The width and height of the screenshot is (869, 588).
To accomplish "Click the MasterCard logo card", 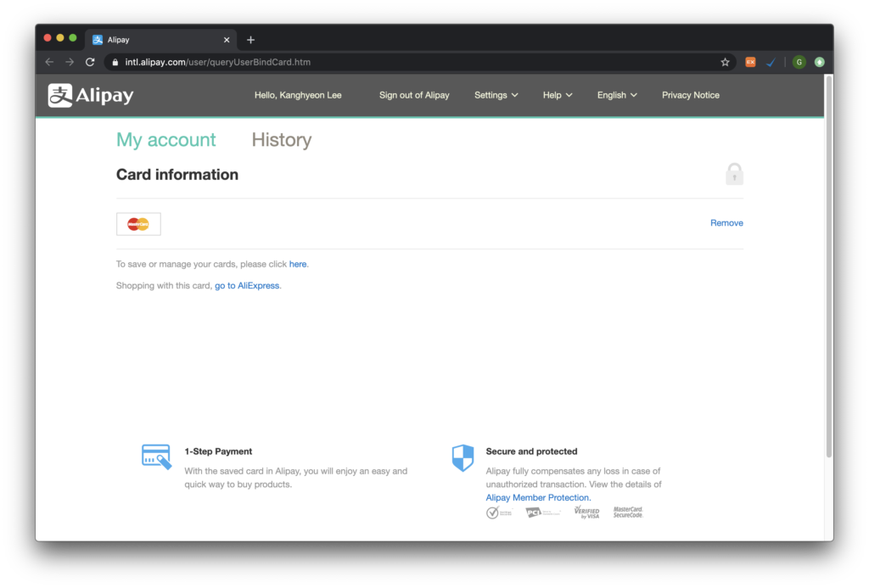I will pos(138,224).
